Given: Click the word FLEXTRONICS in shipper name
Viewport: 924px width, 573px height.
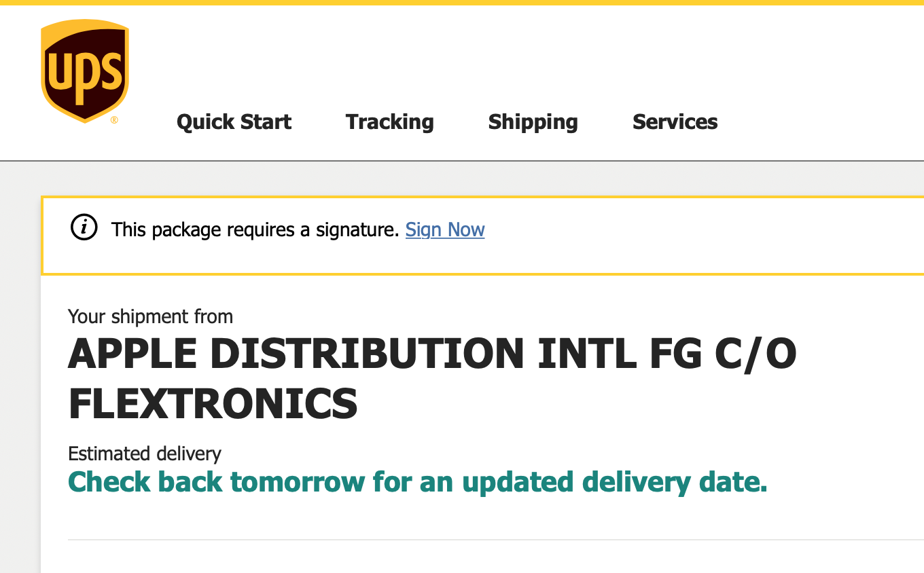Looking at the screenshot, I should pyautogui.click(x=213, y=403).
